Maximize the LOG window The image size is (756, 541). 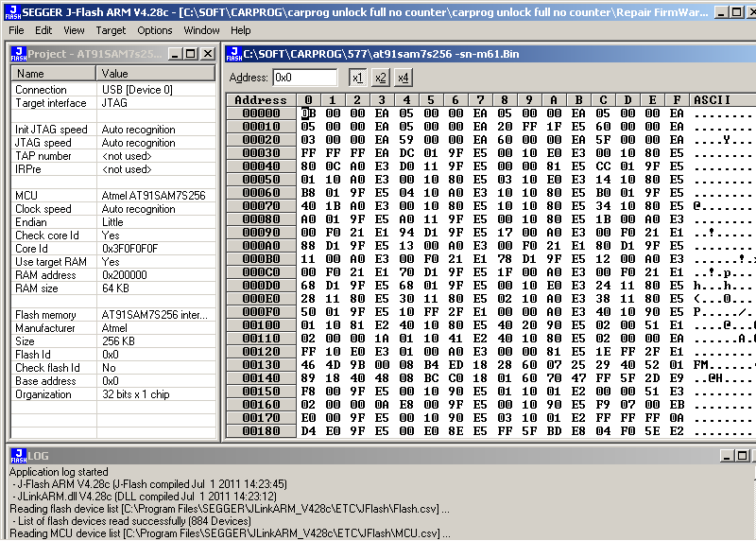(740, 456)
